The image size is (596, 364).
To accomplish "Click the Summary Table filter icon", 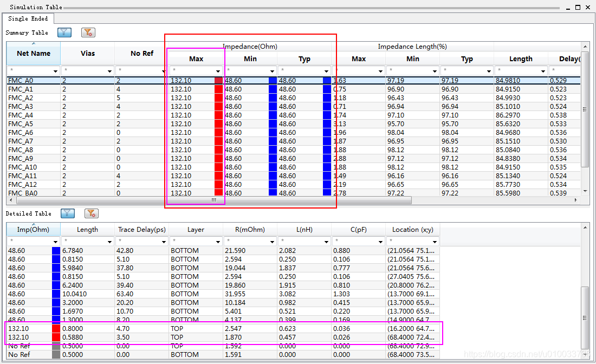I will click(64, 32).
